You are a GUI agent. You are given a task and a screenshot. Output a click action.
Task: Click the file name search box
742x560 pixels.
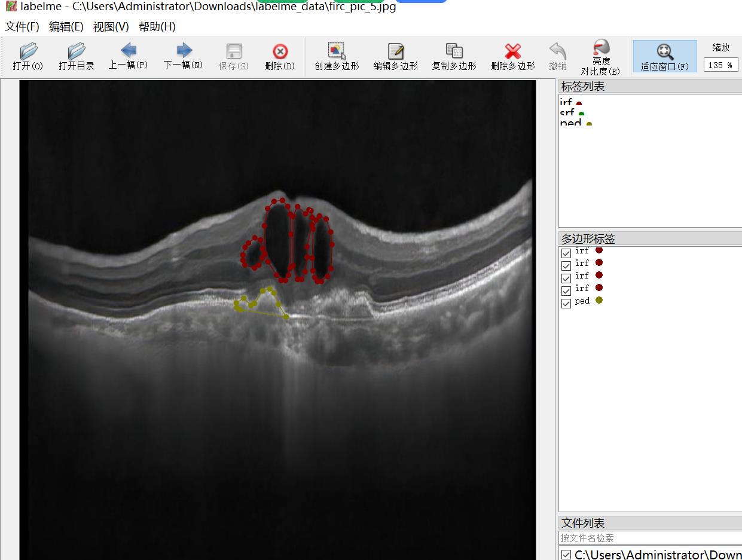click(650, 538)
